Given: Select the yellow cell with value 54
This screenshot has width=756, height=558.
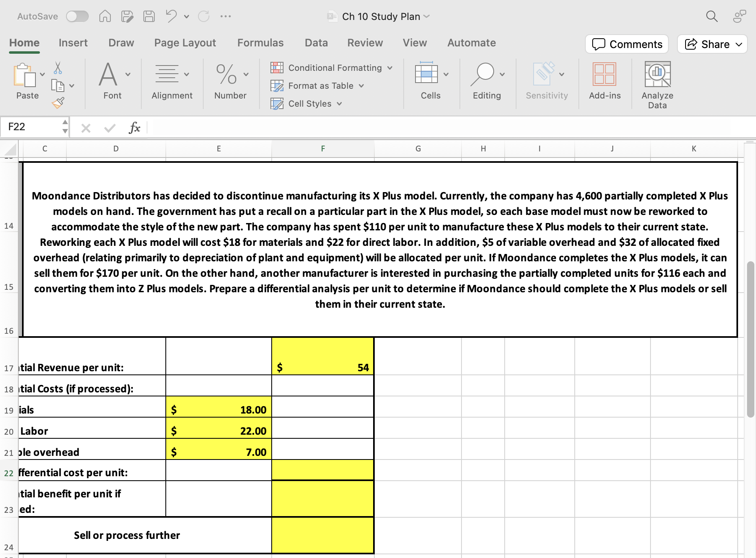Looking at the screenshot, I should (x=323, y=356).
